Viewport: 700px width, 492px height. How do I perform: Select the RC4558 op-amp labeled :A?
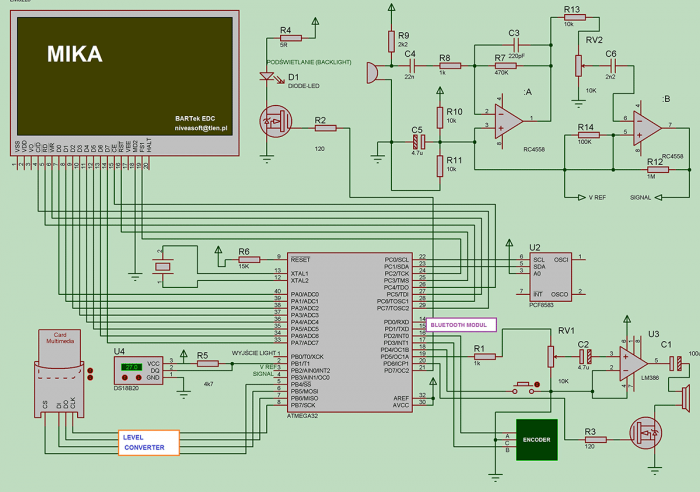[507, 120]
